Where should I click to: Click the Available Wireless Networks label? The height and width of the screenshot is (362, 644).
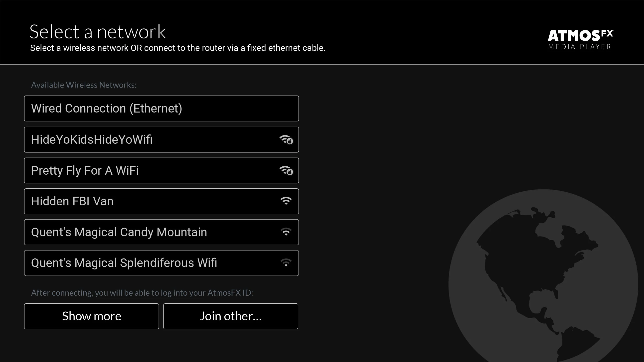84,85
